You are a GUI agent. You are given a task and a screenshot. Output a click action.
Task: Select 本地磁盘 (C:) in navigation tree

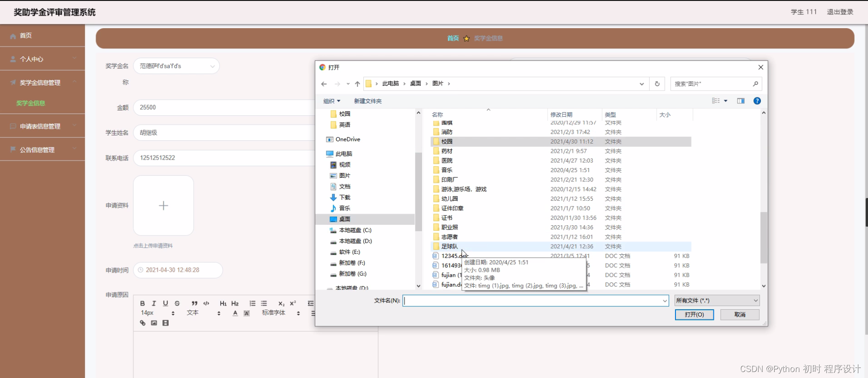point(355,230)
